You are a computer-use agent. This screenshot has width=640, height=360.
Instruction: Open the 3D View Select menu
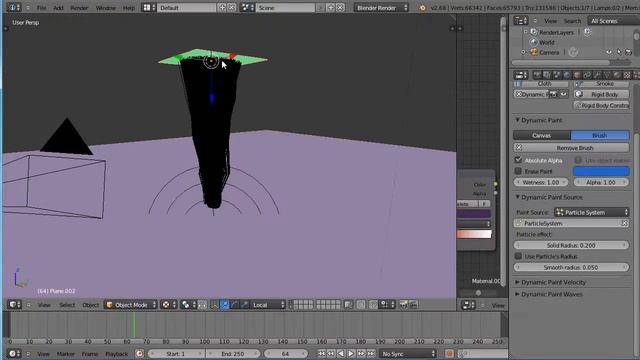(67, 304)
